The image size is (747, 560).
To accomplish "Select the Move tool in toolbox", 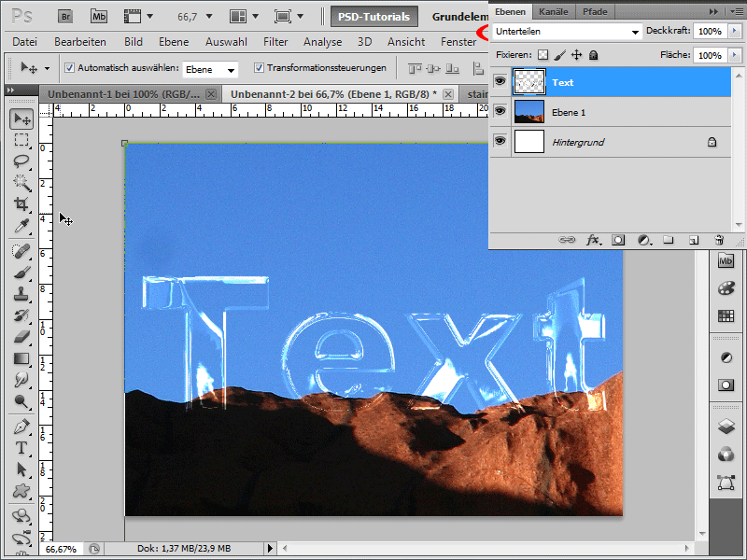I will coord(21,119).
